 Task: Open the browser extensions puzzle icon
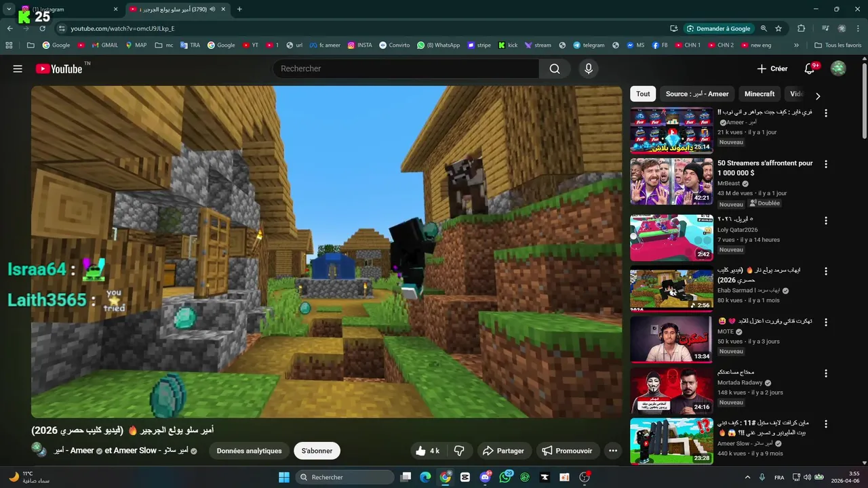tap(802, 28)
